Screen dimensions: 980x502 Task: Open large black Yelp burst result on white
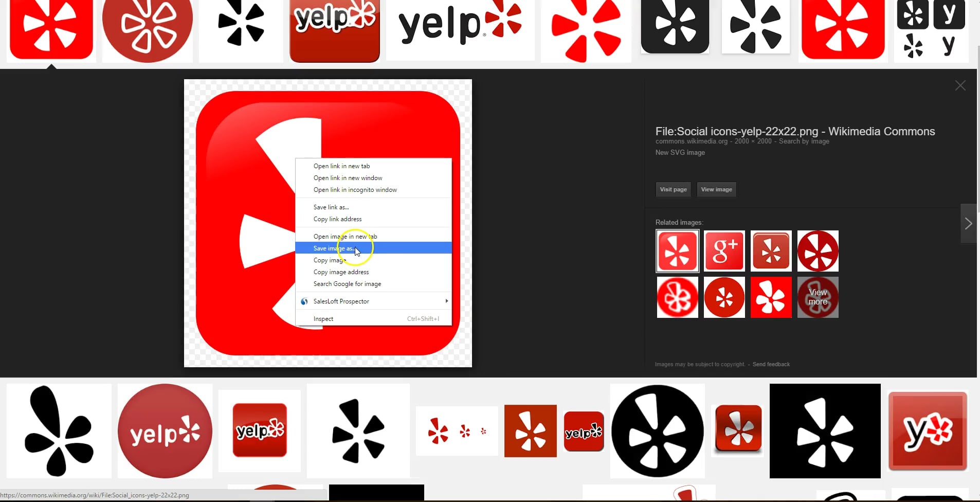[59, 431]
